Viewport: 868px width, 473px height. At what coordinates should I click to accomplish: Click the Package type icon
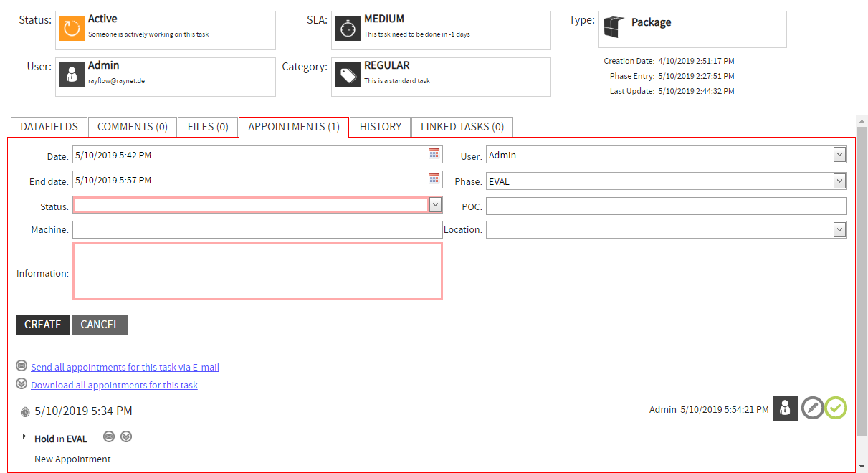point(612,28)
